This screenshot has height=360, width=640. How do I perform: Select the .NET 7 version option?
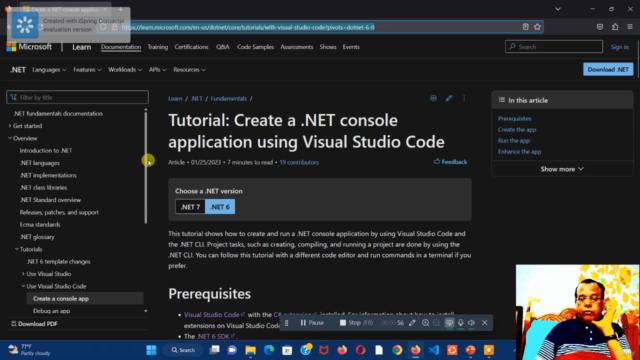pyautogui.click(x=190, y=207)
